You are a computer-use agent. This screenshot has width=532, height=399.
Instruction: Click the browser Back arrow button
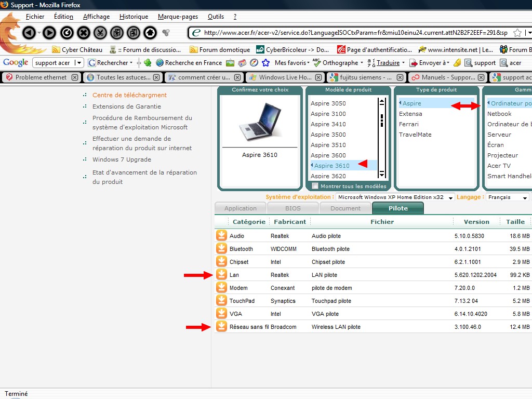pyautogui.click(x=29, y=33)
